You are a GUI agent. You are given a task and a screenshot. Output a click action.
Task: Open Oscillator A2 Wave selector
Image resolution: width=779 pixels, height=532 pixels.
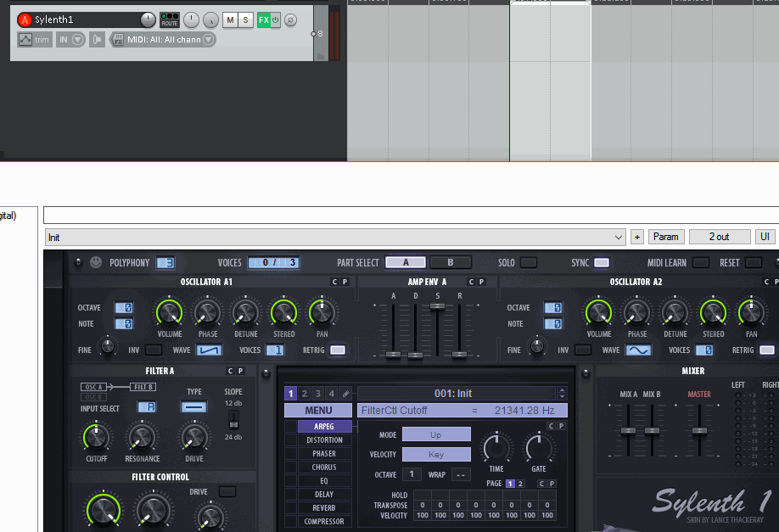(x=638, y=350)
